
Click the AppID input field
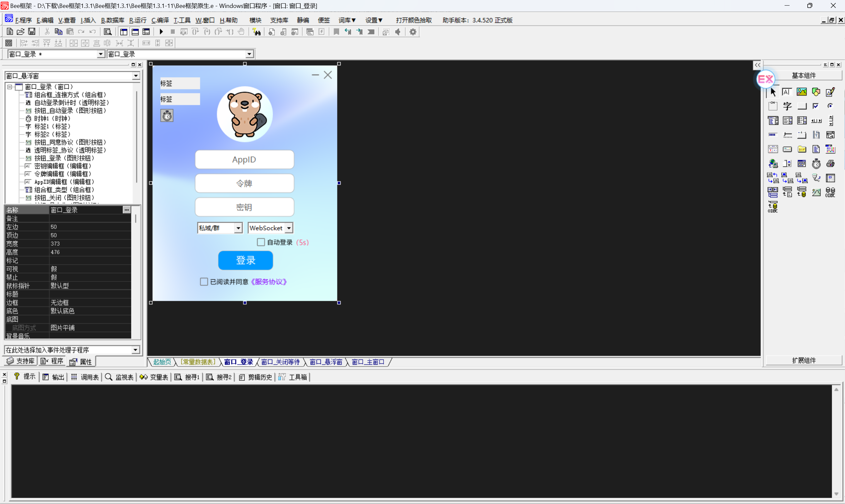click(244, 160)
